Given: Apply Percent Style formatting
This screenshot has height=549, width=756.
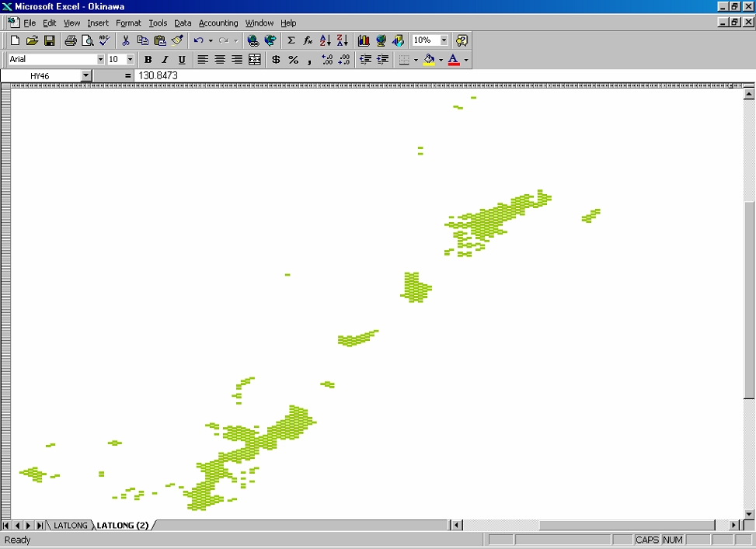Looking at the screenshot, I should point(293,60).
